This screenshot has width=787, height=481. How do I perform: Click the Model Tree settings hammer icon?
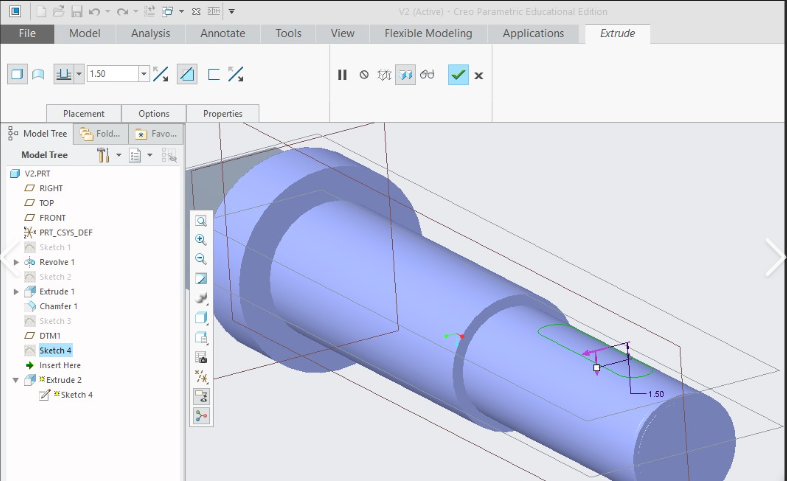click(x=103, y=155)
